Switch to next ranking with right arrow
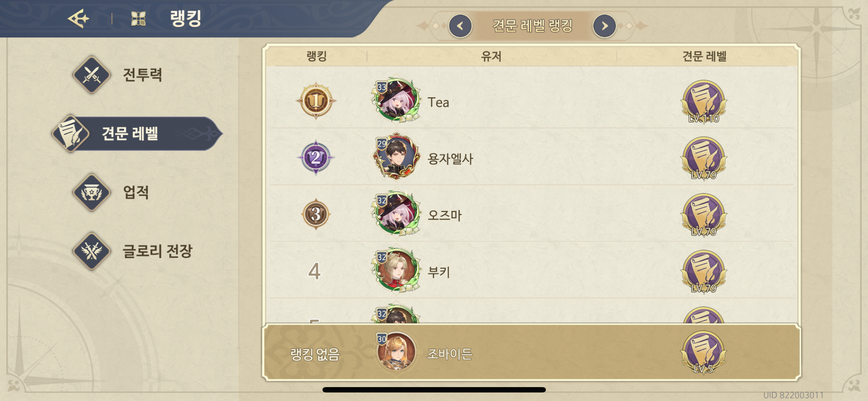This screenshot has height=401, width=868. point(604,26)
